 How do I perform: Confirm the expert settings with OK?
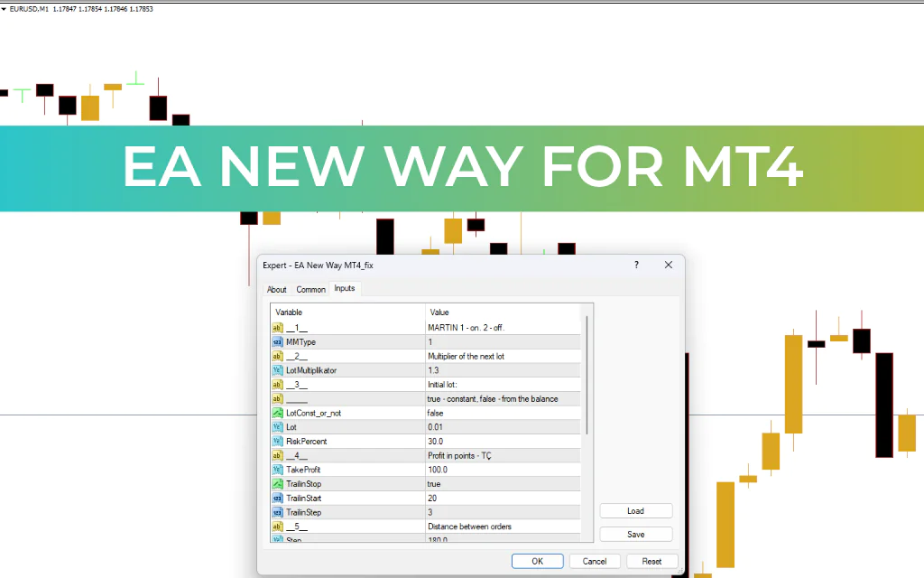[x=537, y=561]
